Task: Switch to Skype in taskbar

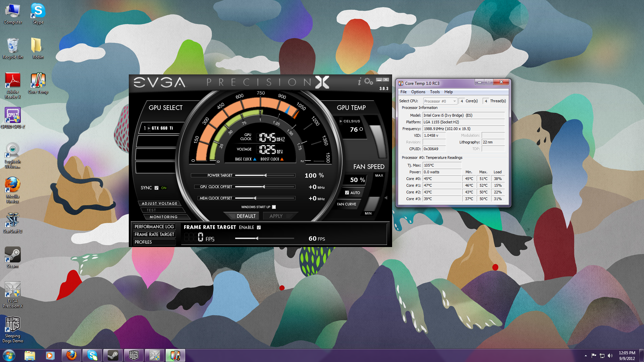Action: (92, 355)
